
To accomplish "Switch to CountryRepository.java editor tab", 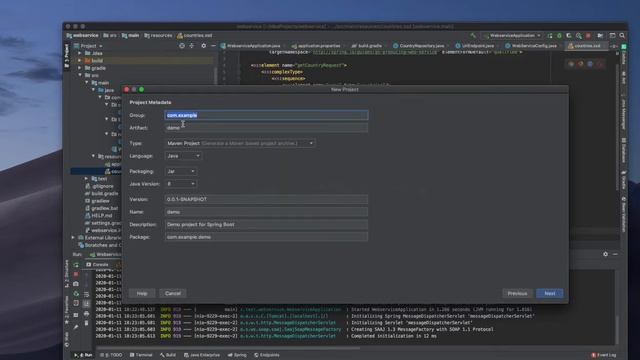I will point(419,46).
